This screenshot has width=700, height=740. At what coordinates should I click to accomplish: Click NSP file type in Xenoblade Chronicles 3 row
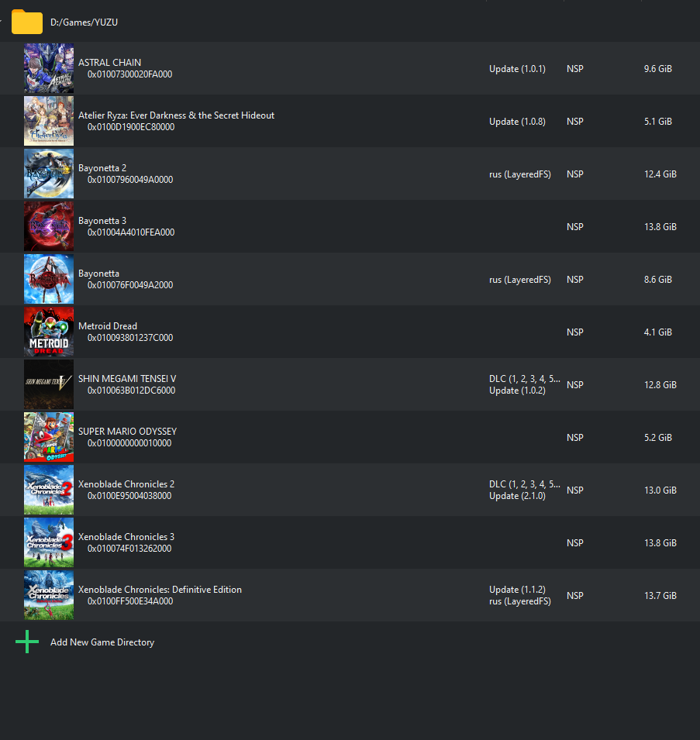(x=575, y=543)
